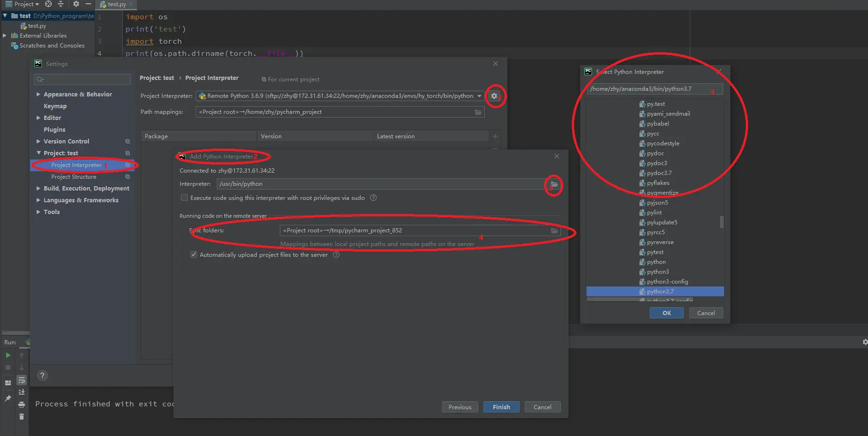Screen dimensions: 868x436
Task: Collapse the test project root node
Action: tap(5, 16)
